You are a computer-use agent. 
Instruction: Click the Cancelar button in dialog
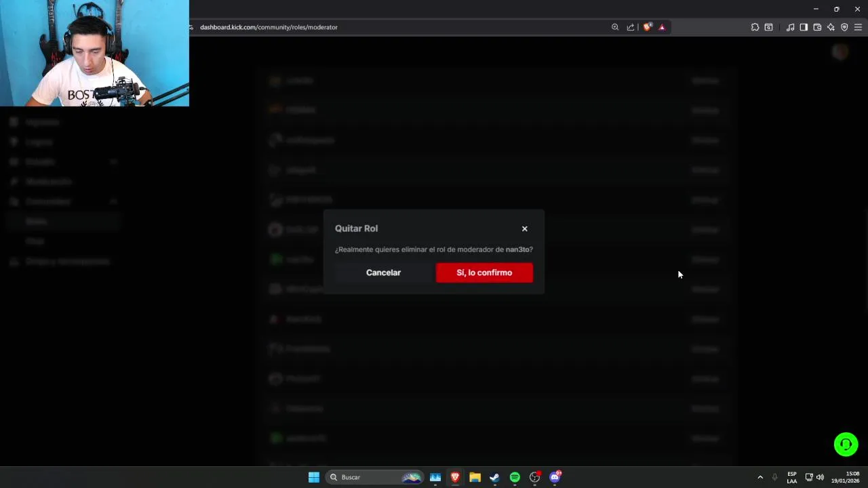(x=383, y=272)
